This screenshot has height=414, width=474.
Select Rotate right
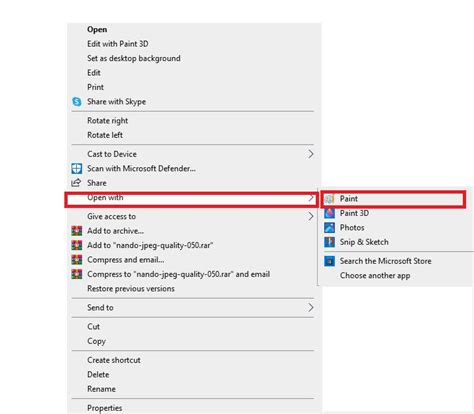(107, 121)
